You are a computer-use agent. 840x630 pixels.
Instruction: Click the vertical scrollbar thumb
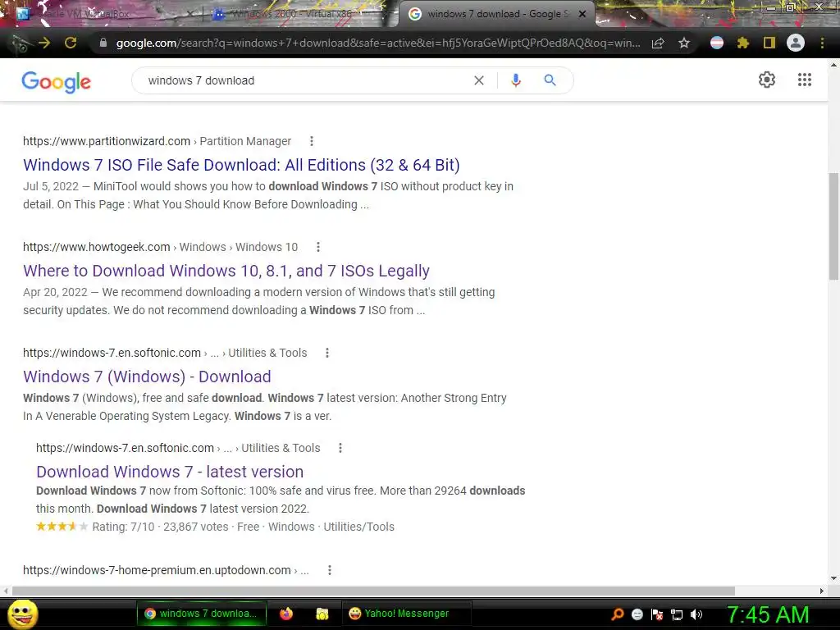[x=833, y=226]
